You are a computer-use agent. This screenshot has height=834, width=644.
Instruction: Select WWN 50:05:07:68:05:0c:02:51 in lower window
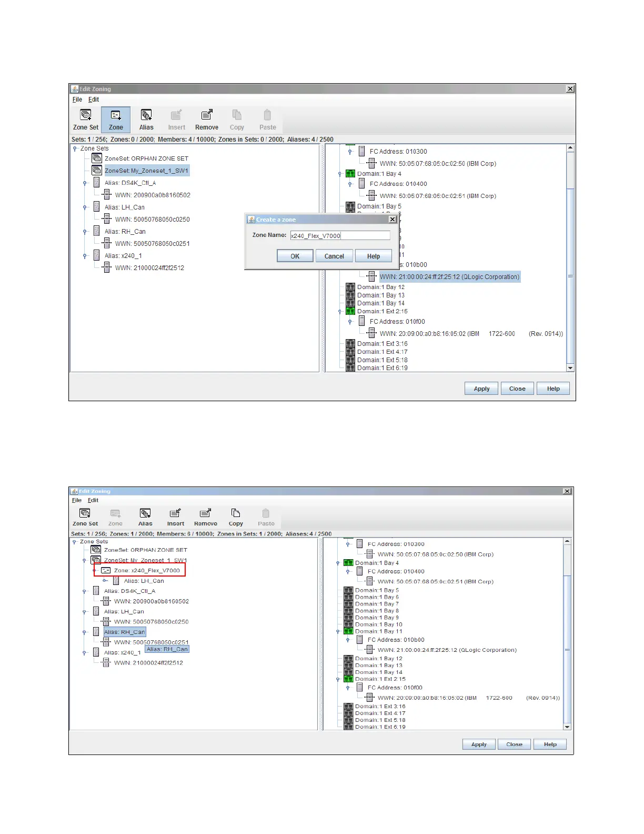pyautogui.click(x=436, y=581)
